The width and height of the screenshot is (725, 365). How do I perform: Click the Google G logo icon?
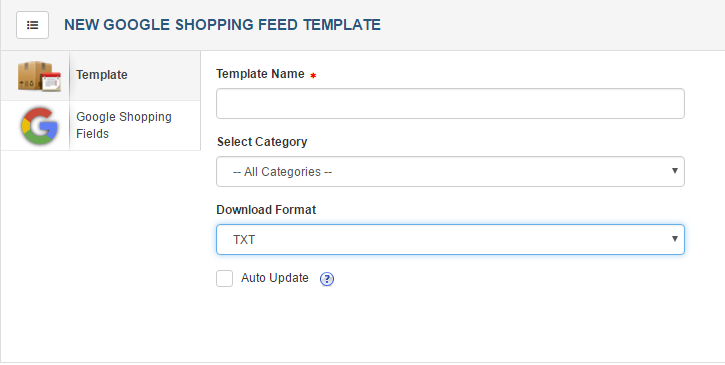click(39, 125)
